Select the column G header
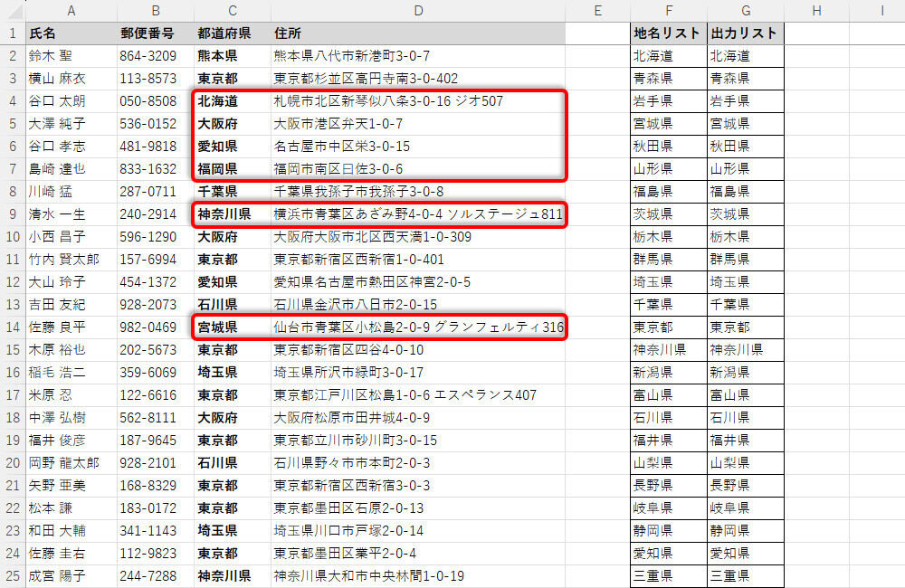The image size is (905, 588). point(745,10)
